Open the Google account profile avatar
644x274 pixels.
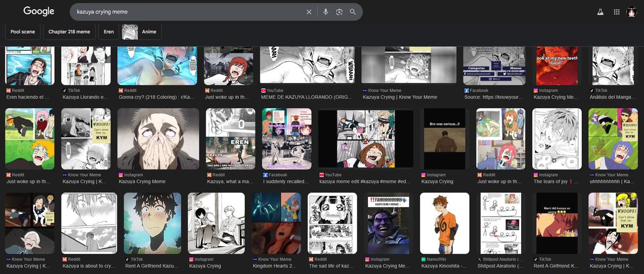632,12
